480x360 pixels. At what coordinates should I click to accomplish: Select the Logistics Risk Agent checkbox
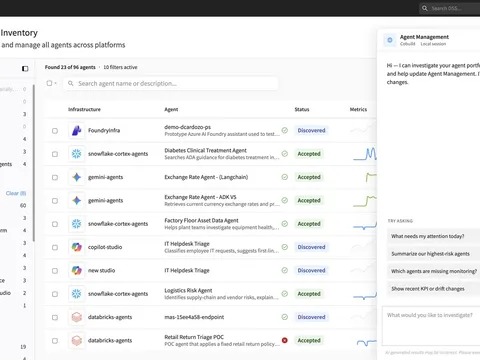[55, 294]
